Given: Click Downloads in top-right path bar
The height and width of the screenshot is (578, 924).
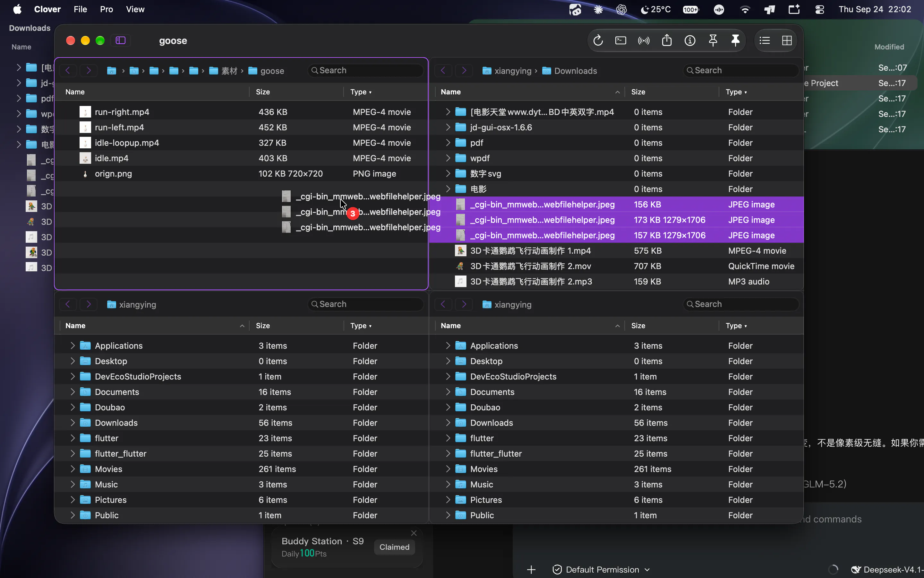Looking at the screenshot, I should (x=570, y=71).
